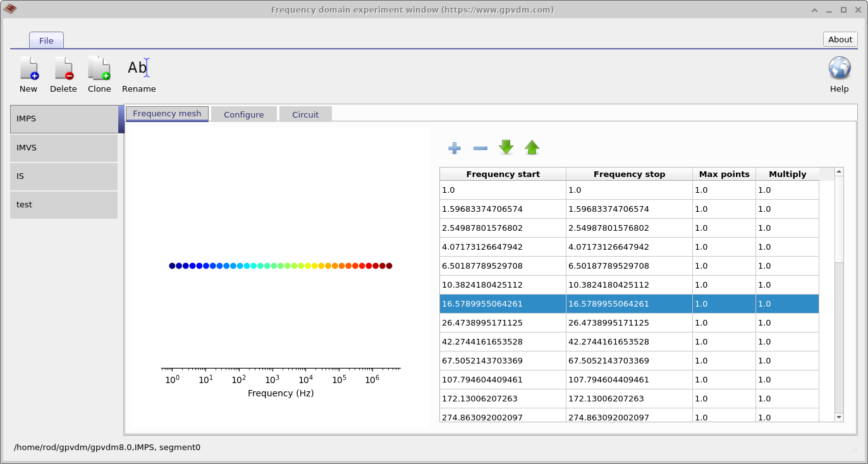Move selected row down with green down arrow
Screen dimensions: 868x464
pyautogui.click(x=506, y=147)
